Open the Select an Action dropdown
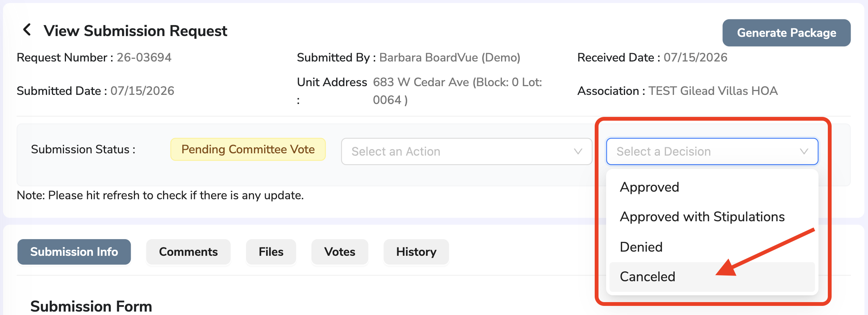The height and width of the screenshot is (315, 868). (467, 151)
